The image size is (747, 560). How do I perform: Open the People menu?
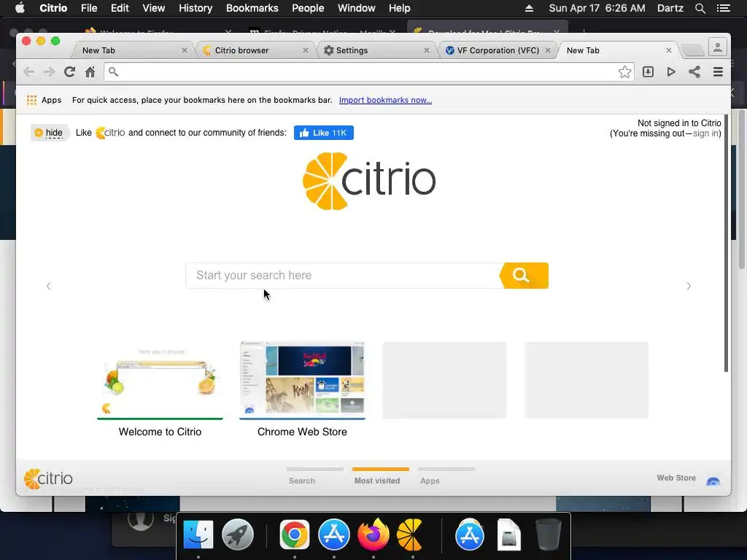(308, 8)
